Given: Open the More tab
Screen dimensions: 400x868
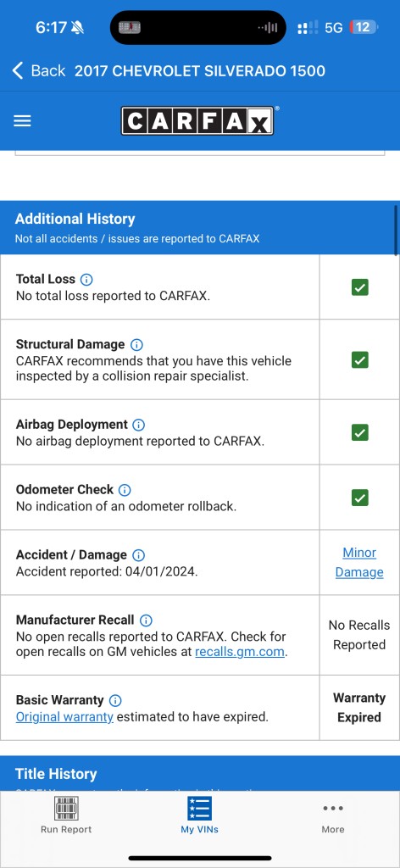Looking at the screenshot, I should tap(332, 818).
